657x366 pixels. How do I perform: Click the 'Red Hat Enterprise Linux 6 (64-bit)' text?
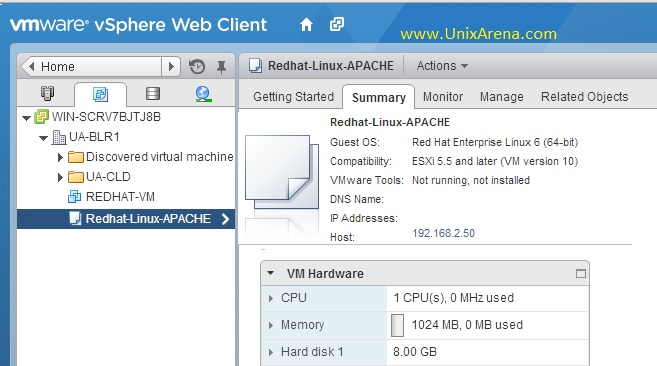pos(495,142)
